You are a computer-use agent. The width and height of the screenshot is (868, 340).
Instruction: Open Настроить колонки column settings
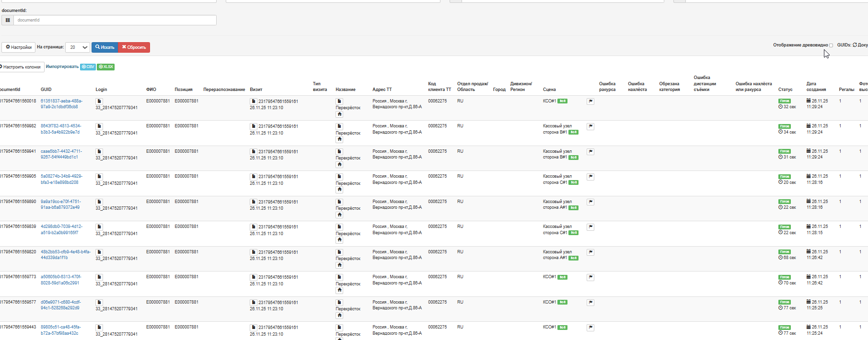click(22, 67)
